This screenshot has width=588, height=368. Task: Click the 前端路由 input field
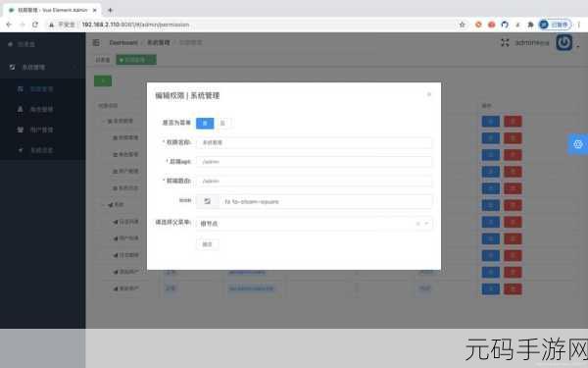(x=314, y=181)
